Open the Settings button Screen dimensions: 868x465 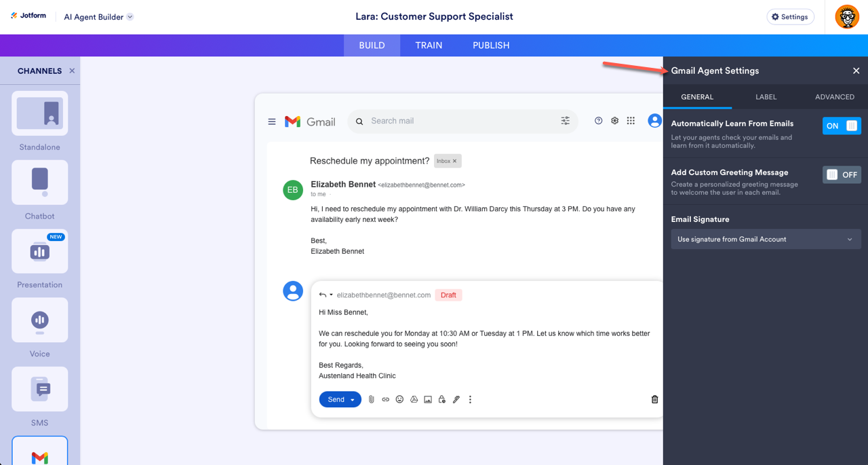coord(790,17)
